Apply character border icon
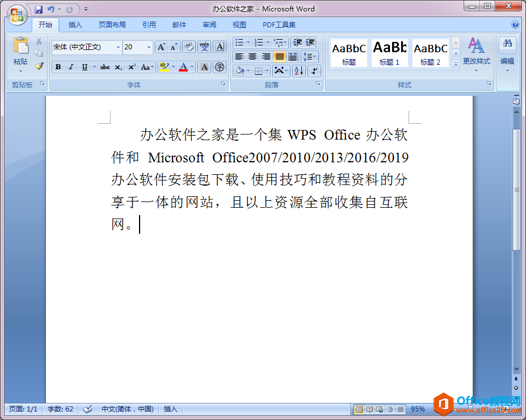Viewport: 526px width, 420px height. pyautogui.click(x=220, y=47)
